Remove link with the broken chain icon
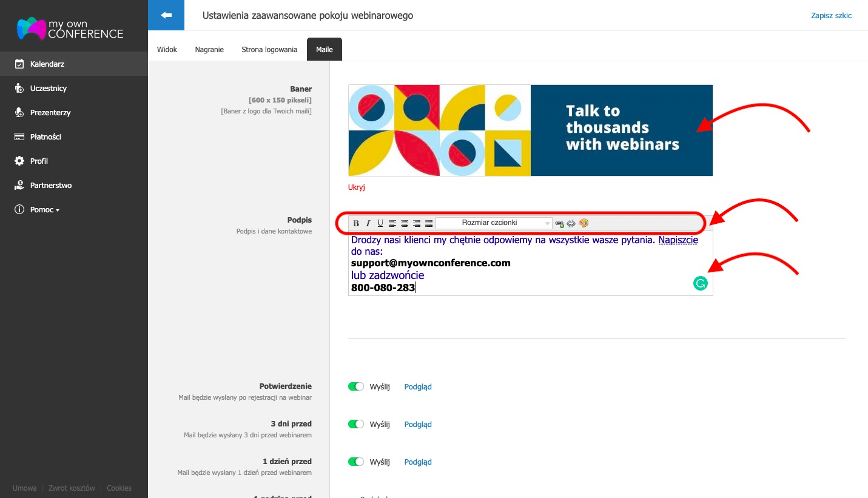 (x=571, y=223)
